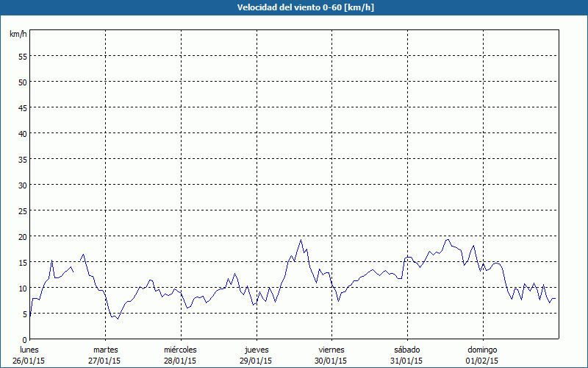Select the date label 28/01/15

pyautogui.click(x=180, y=361)
